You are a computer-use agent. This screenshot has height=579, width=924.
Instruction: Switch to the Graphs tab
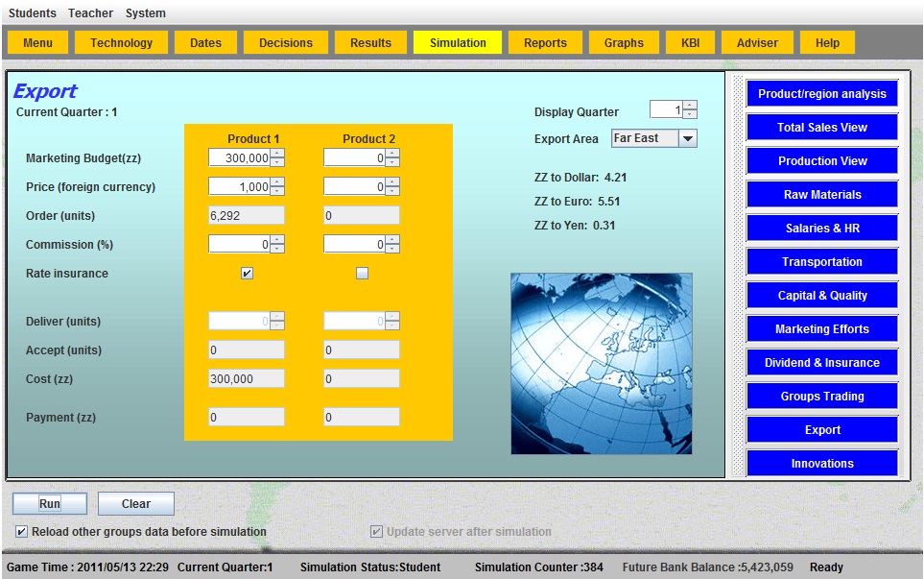click(624, 42)
